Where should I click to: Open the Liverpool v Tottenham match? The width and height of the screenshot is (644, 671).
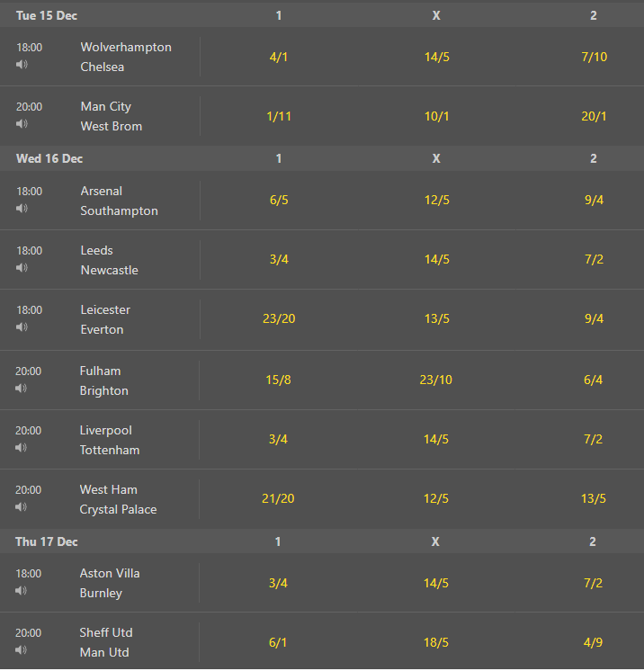110,440
